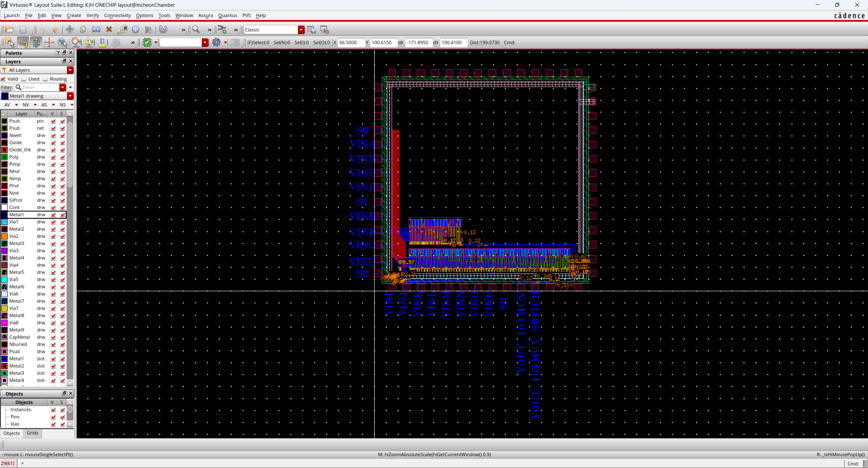Toggle the Used layers checkbox
This screenshot has width=868, height=468.
[24, 79]
